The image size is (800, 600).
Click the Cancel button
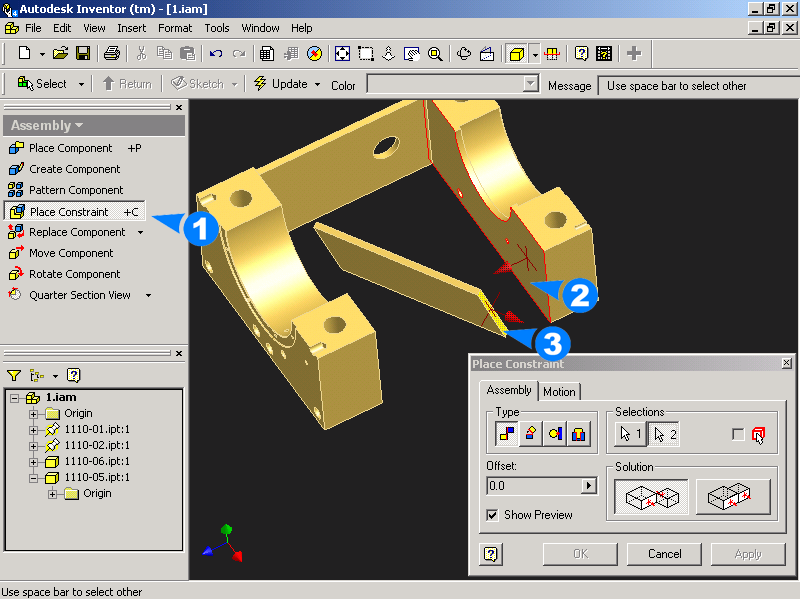664,554
